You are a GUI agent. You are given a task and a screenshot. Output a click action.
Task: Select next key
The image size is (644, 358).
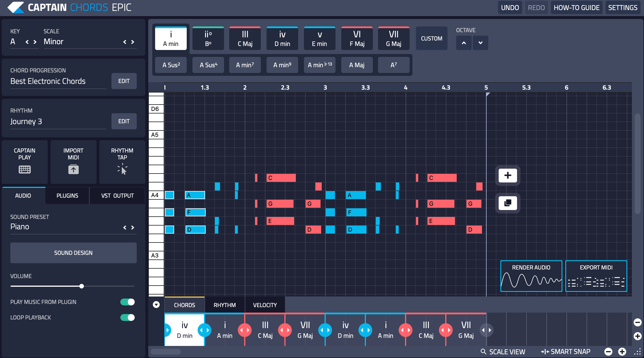pos(35,42)
